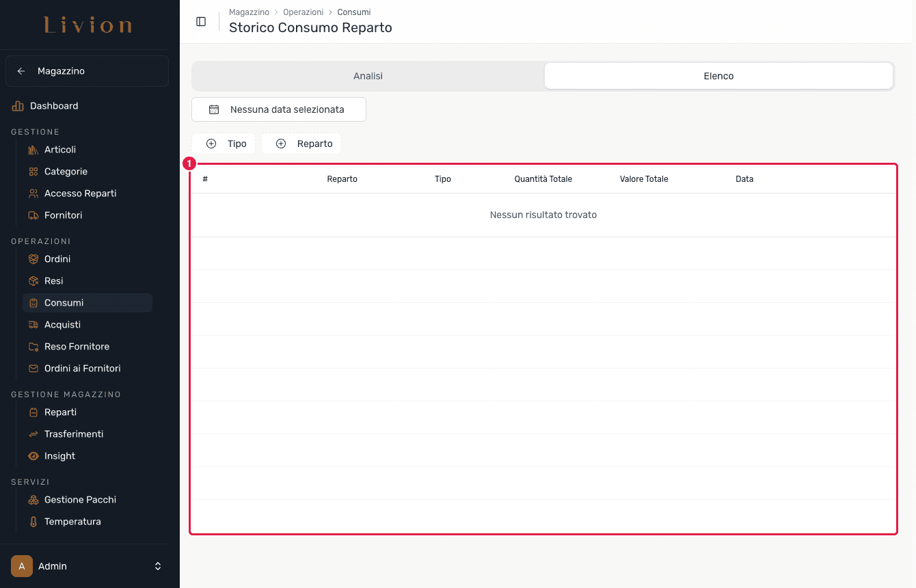Open the date picker Nessuna data selezionata

(279, 109)
